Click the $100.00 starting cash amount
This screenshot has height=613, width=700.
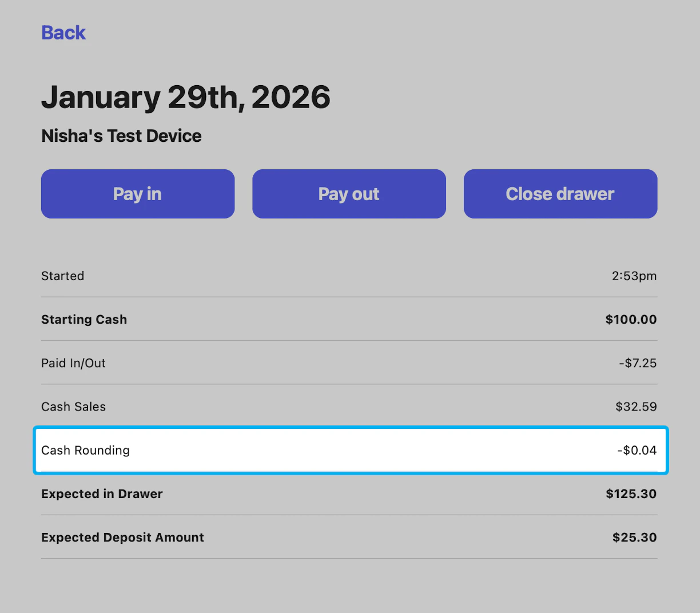click(631, 320)
